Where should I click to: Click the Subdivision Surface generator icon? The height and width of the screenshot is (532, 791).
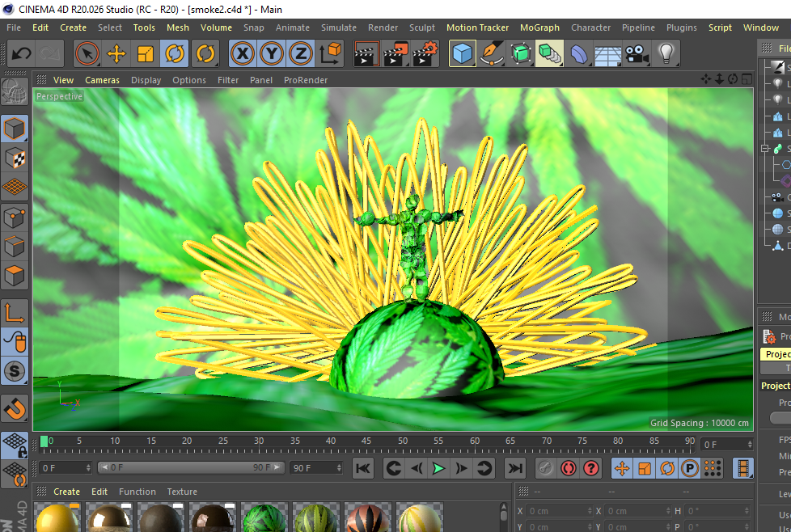[521, 53]
